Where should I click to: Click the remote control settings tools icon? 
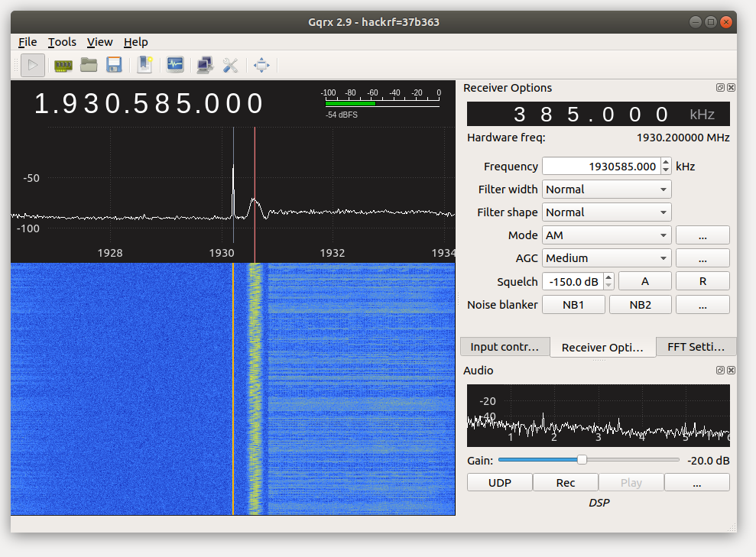click(230, 66)
